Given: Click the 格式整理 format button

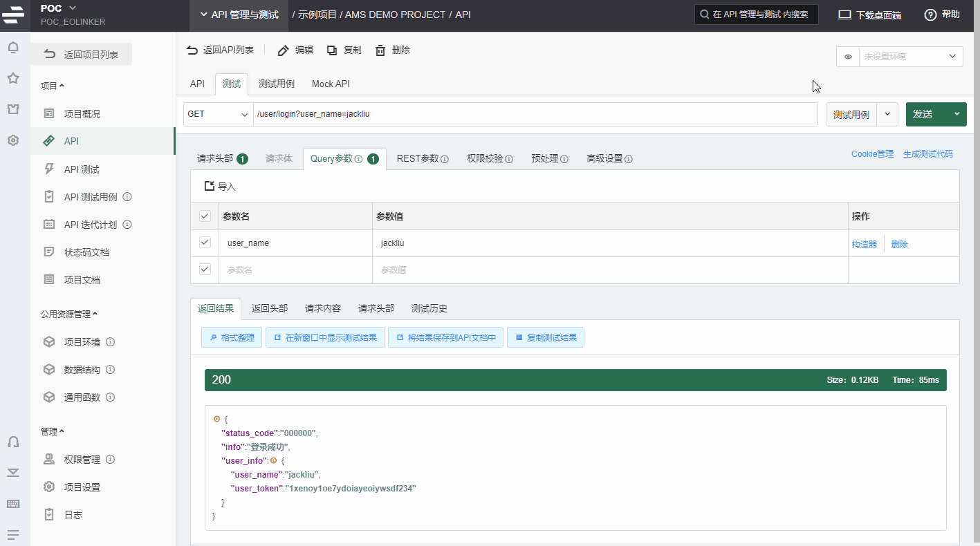Looking at the screenshot, I should 232,338.
